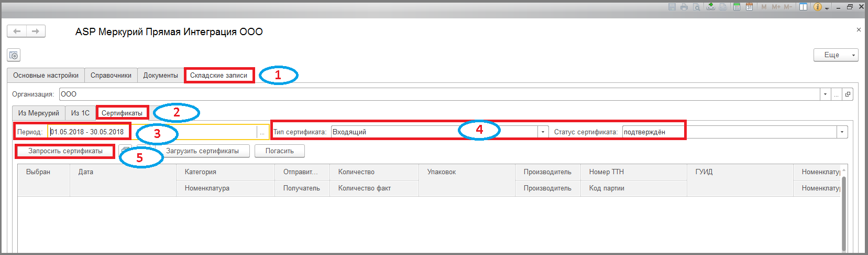Click the ellipsis button in Организация field
The image size is (868, 255).
(x=837, y=94)
